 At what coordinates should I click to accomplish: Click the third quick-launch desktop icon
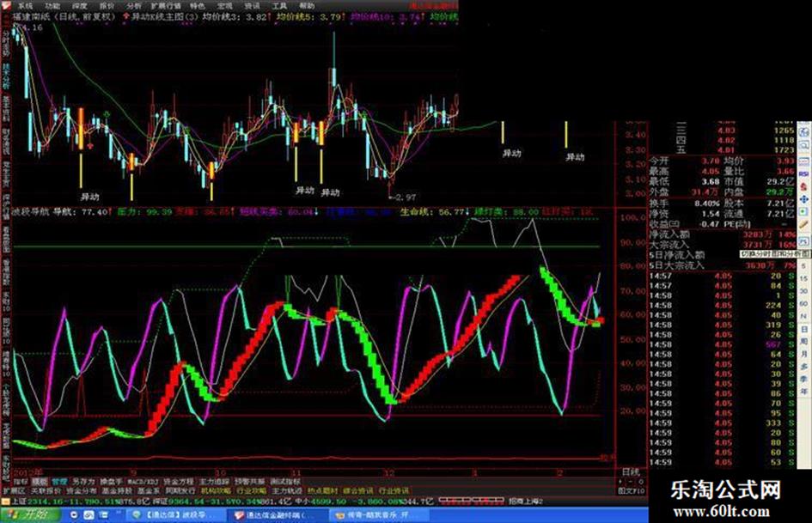pyautogui.click(x=104, y=515)
